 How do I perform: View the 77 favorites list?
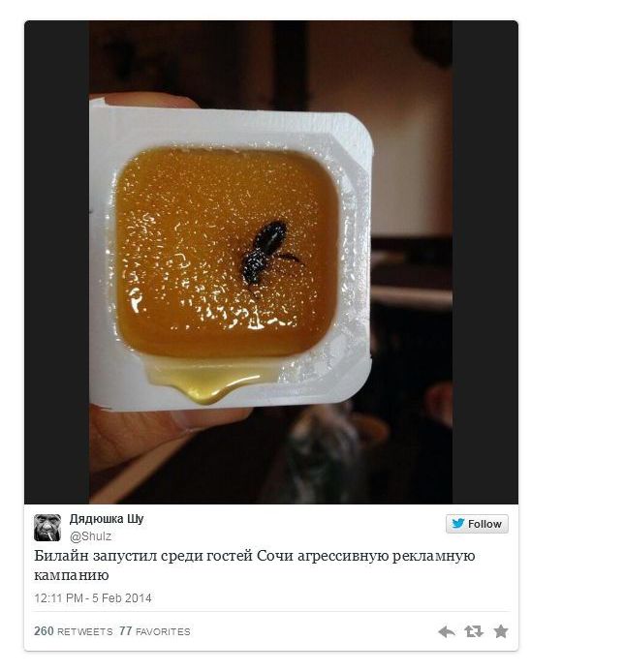(154, 631)
